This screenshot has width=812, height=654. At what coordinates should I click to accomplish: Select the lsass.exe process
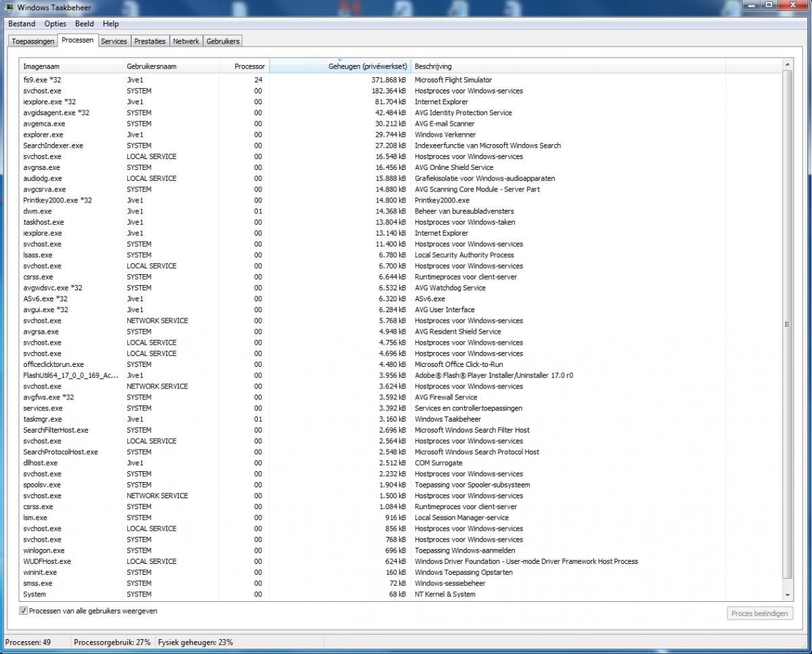(x=401, y=255)
